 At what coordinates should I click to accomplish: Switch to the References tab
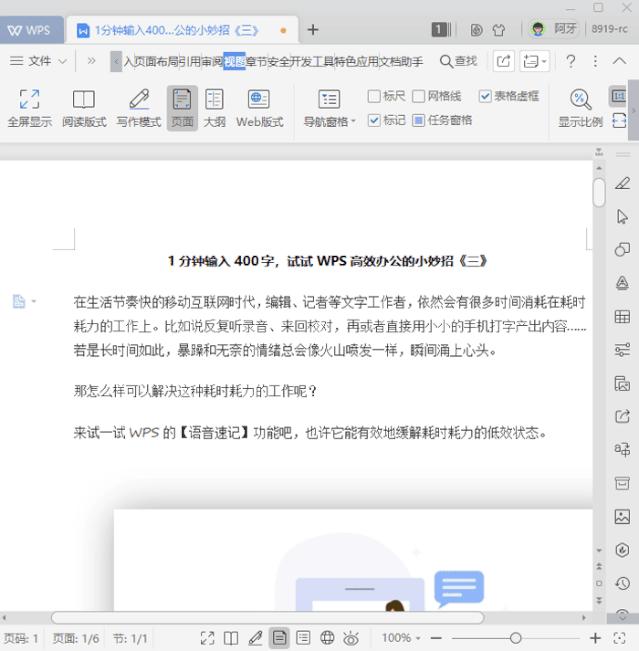pyautogui.click(x=190, y=62)
